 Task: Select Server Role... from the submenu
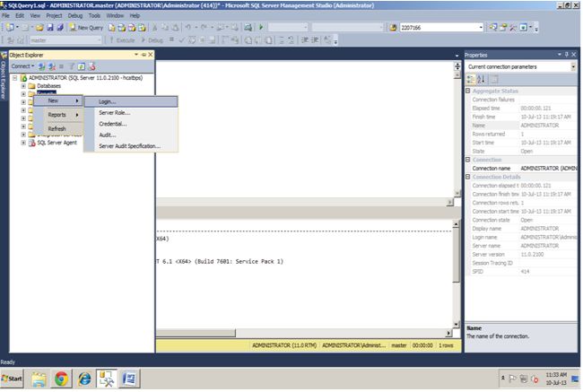coord(131,113)
